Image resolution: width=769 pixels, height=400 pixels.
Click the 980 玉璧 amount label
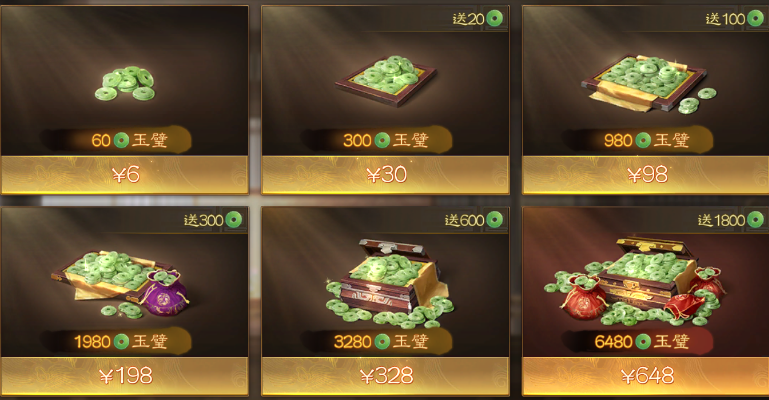pyautogui.click(x=646, y=140)
